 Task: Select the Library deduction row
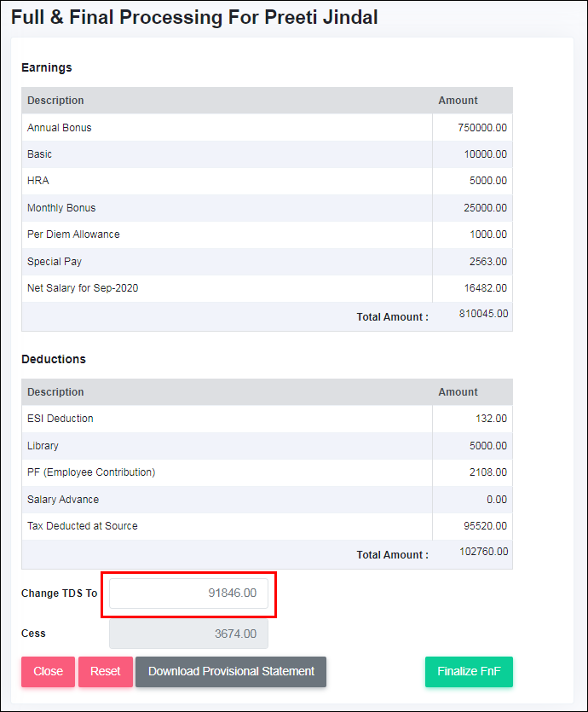click(x=268, y=446)
